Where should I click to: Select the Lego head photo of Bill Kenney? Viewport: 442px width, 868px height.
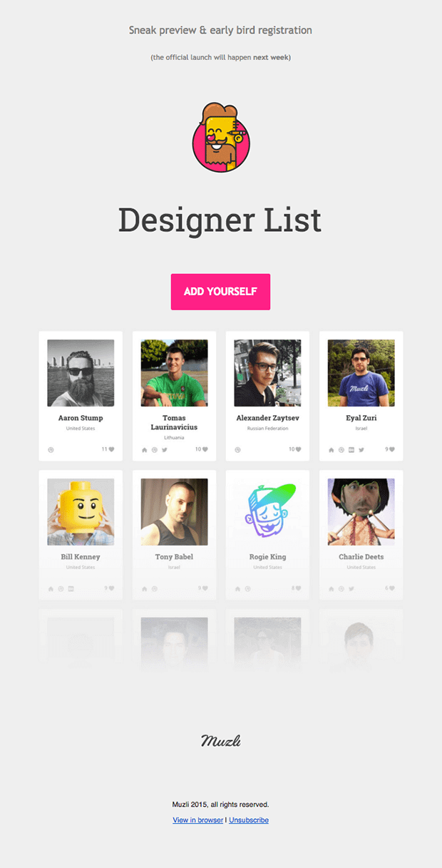click(81, 512)
